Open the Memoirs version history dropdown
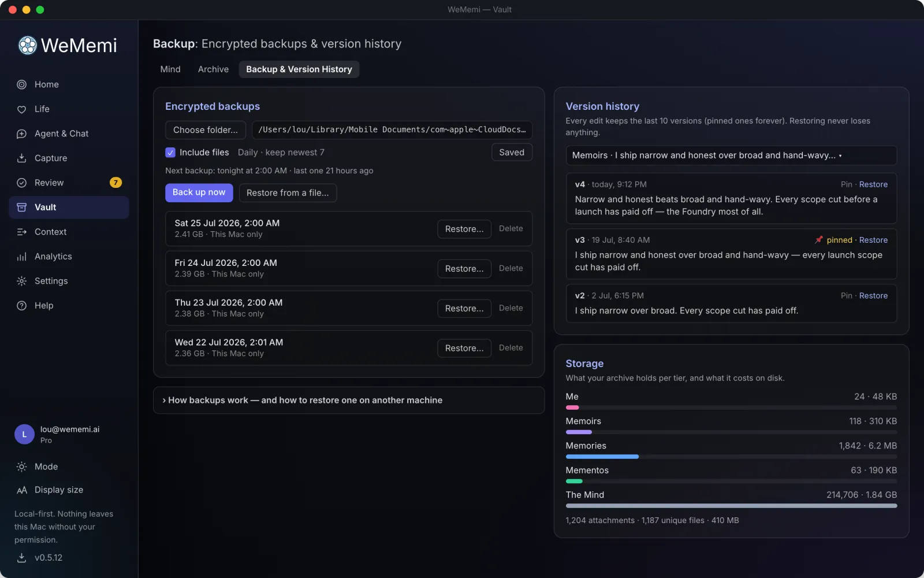 click(x=731, y=155)
